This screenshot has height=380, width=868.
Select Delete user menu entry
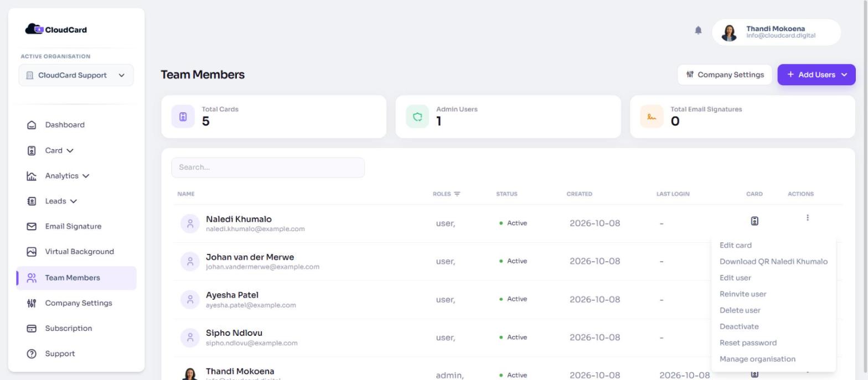click(740, 310)
